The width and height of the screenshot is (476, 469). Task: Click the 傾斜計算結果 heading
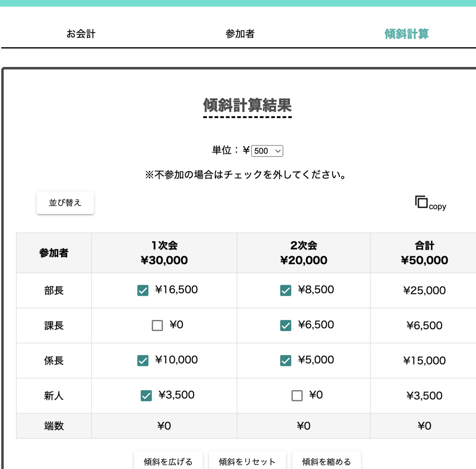click(x=247, y=106)
